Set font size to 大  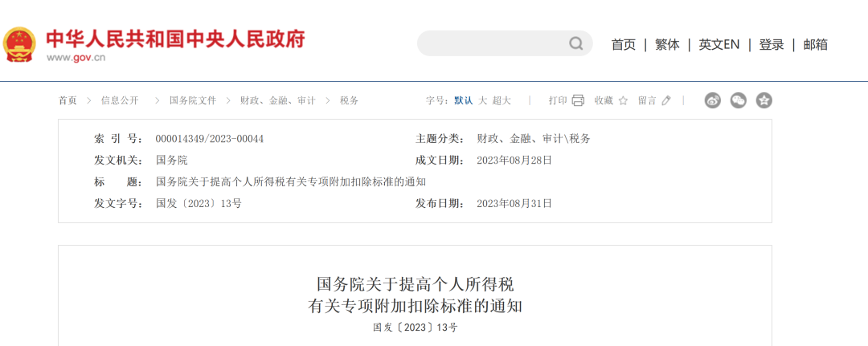tap(483, 100)
